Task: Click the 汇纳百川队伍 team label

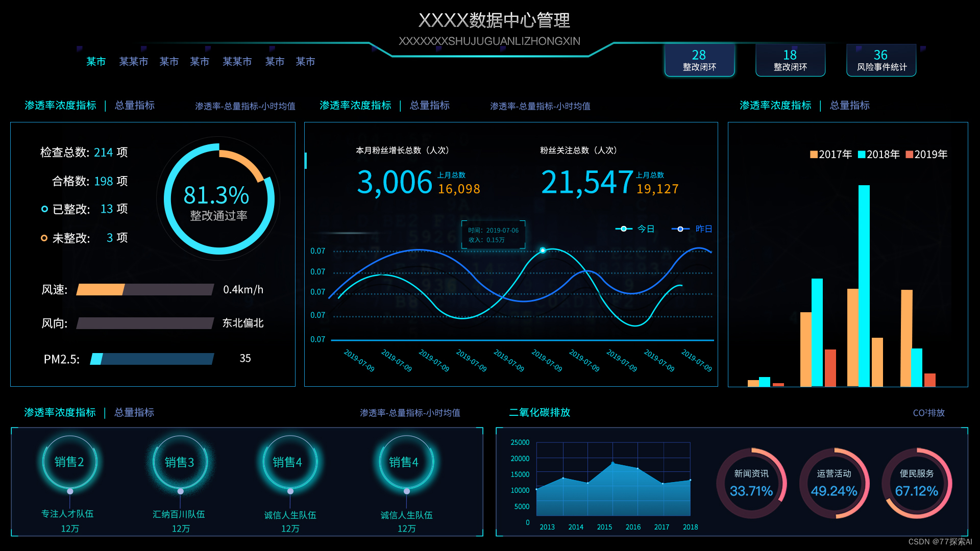Action: click(179, 514)
